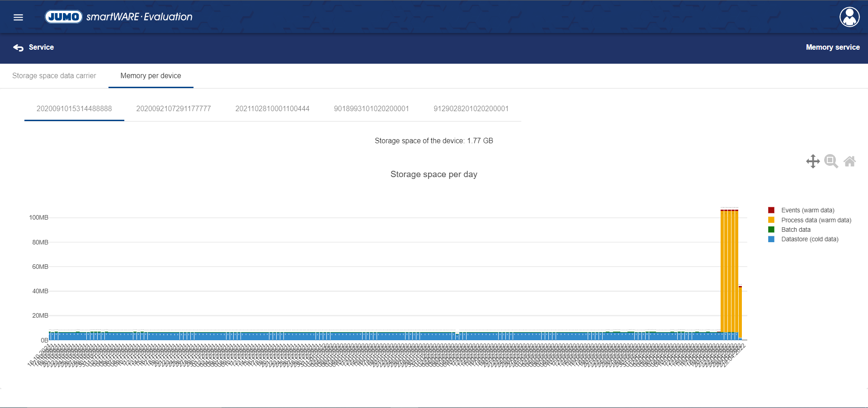Viewport: 868px width, 408px height.
Task: Toggle Events (warm data) legend series
Action: click(807, 210)
